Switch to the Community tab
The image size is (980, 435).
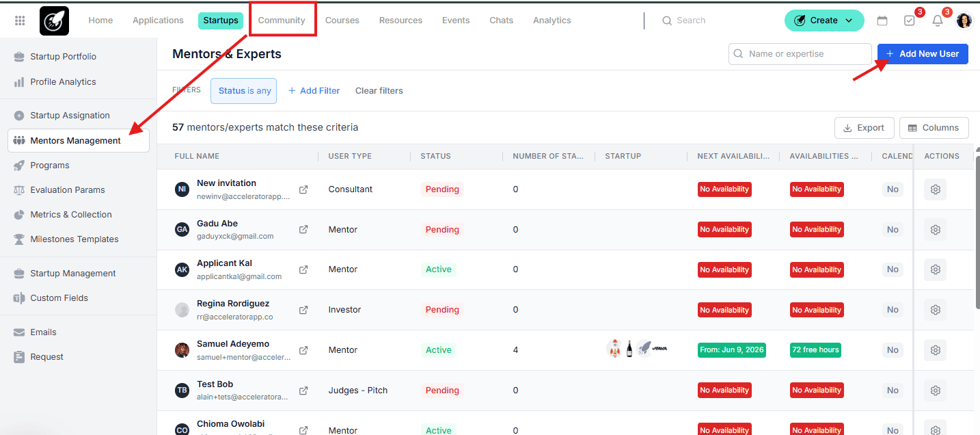pos(282,21)
